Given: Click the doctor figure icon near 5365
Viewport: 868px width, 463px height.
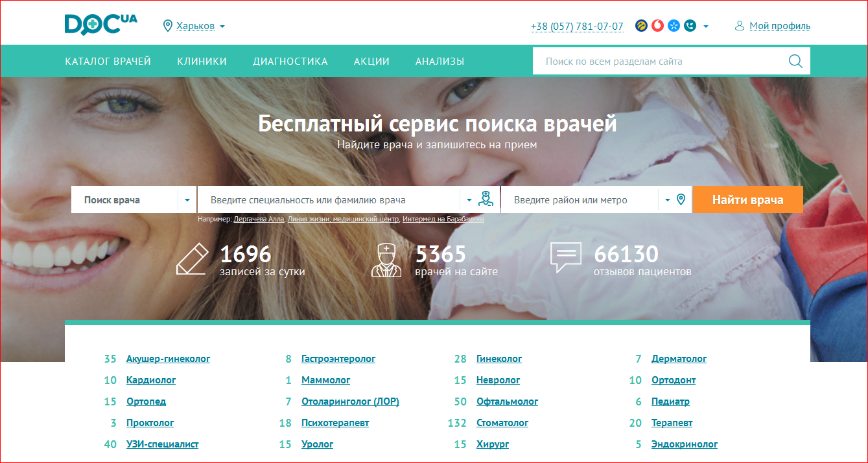Looking at the screenshot, I should tap(386, 260).
